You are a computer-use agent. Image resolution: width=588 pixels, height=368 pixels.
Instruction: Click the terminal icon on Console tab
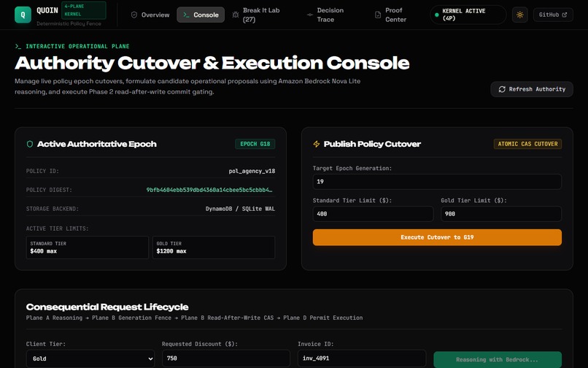186,15
